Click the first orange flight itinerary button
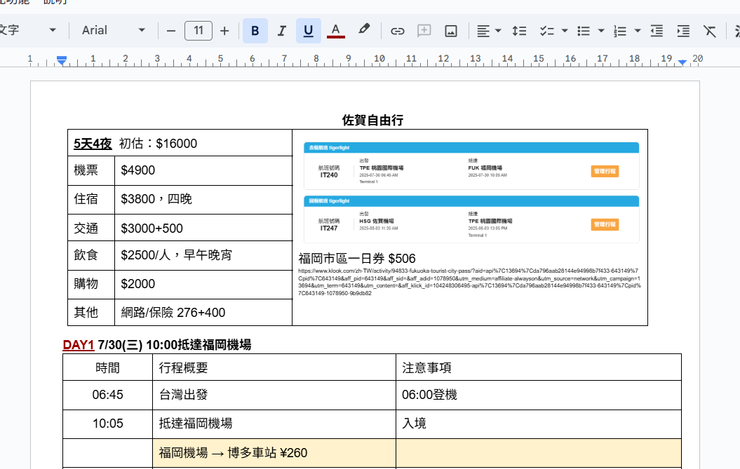Image resolution: width=740 pixels, height=469 pixels. coord(605,171)
